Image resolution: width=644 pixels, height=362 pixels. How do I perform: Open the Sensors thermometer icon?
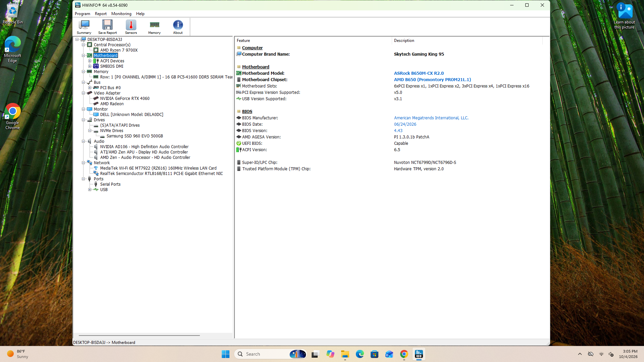(131, 27)
